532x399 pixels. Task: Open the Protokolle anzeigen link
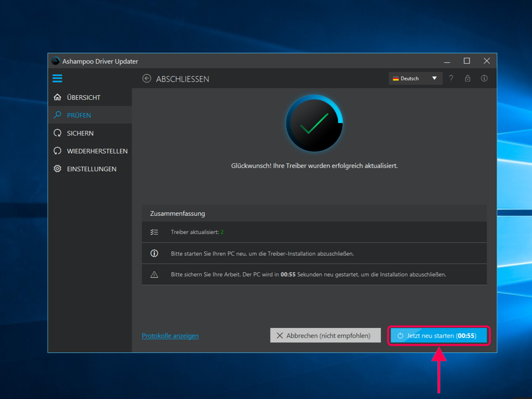coord(170,336)
